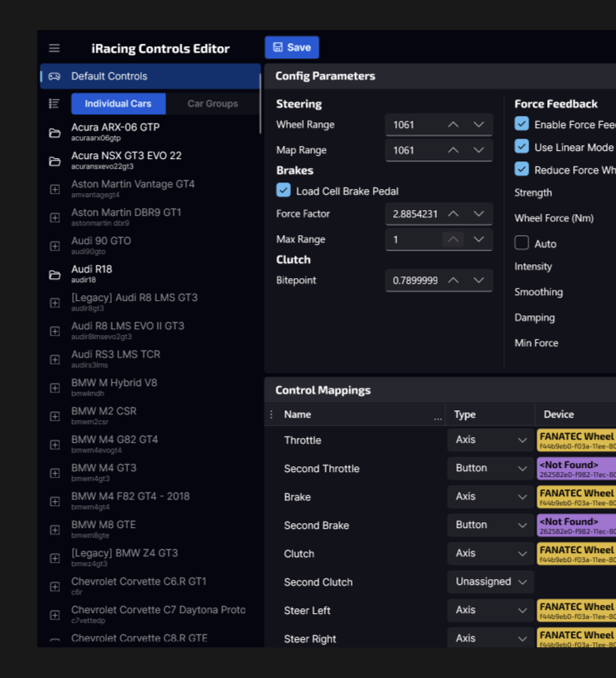616x678 pixels.
Task: Uncheck Use Linear Mode
Action: (522, 146)
